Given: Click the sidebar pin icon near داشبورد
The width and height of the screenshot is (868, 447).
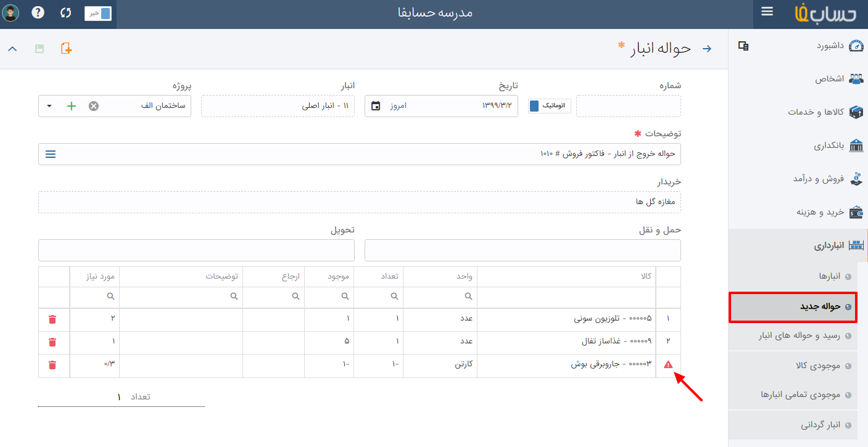Looking at the screenshot, I should [743, 46].
